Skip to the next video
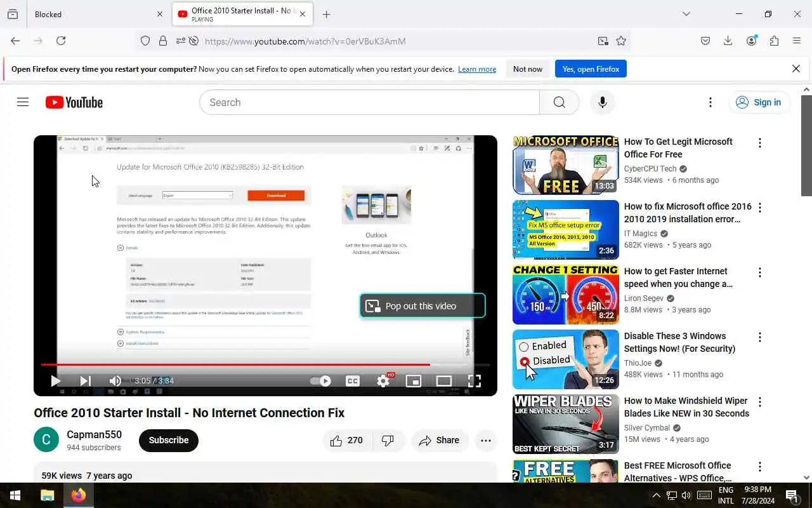This screenshot has width=812, height=508. click(85, 381)
